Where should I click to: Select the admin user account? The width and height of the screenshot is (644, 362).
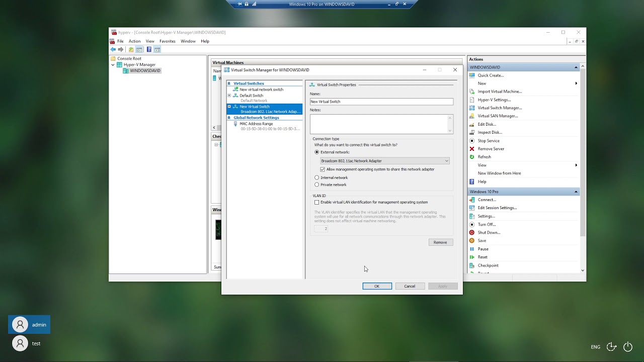point(29,325)
